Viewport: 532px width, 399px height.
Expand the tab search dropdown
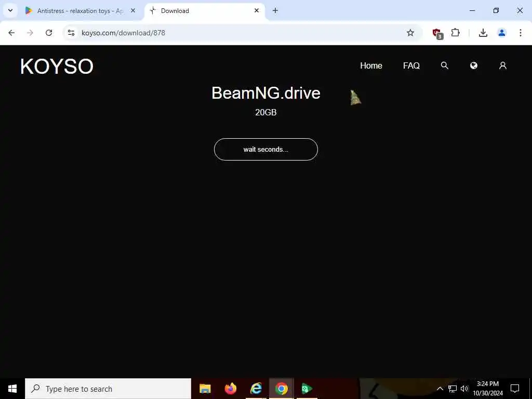[10, 10]
